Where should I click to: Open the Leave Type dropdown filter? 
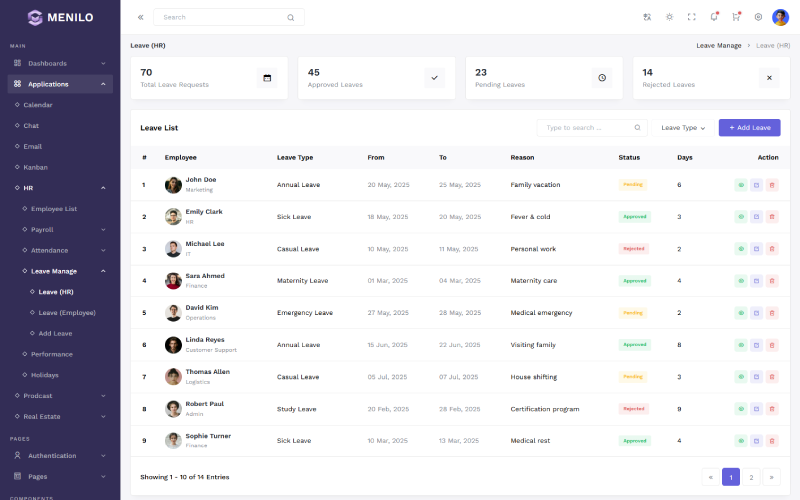(683, 128)
